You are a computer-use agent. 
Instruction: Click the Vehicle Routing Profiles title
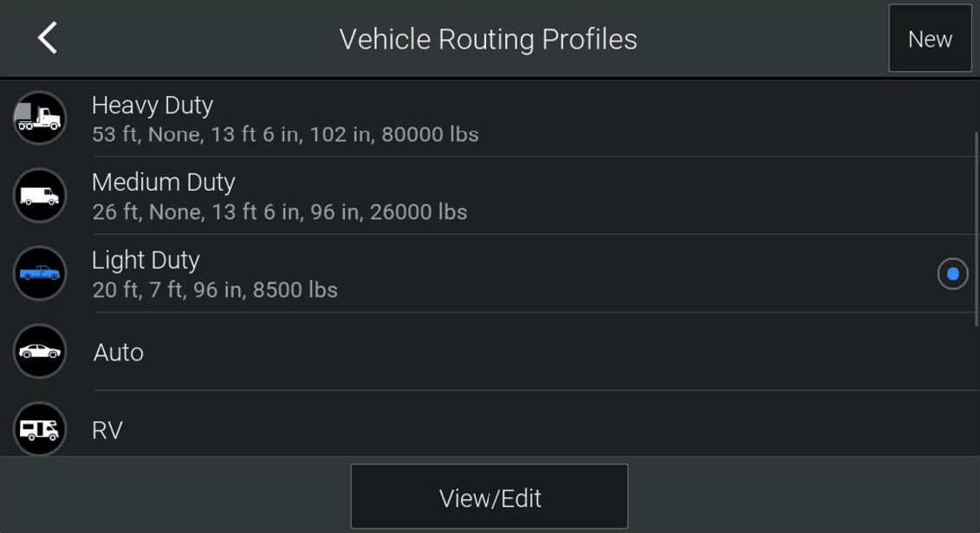pos(488,39)
